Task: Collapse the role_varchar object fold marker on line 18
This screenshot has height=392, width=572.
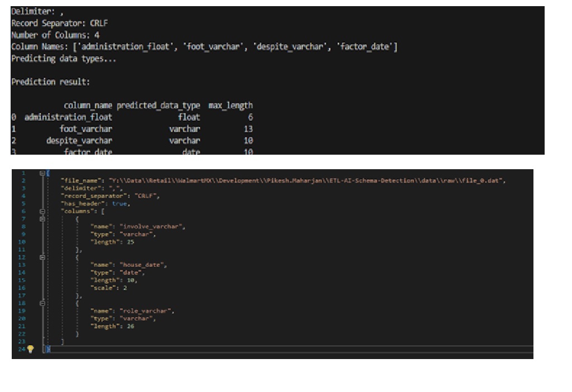Action: [42, 303]
